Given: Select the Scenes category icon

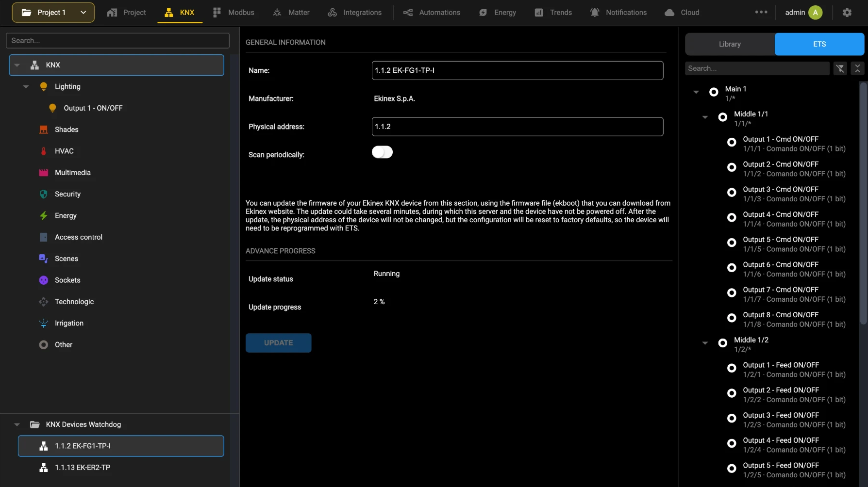Looking at the screenshot, I should click(44, 259).
